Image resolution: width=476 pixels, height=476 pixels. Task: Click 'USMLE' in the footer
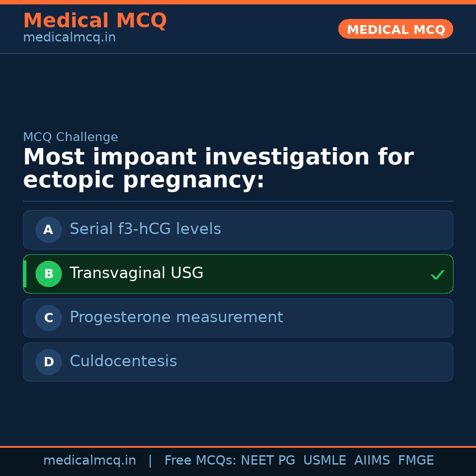tap(325, 461)
